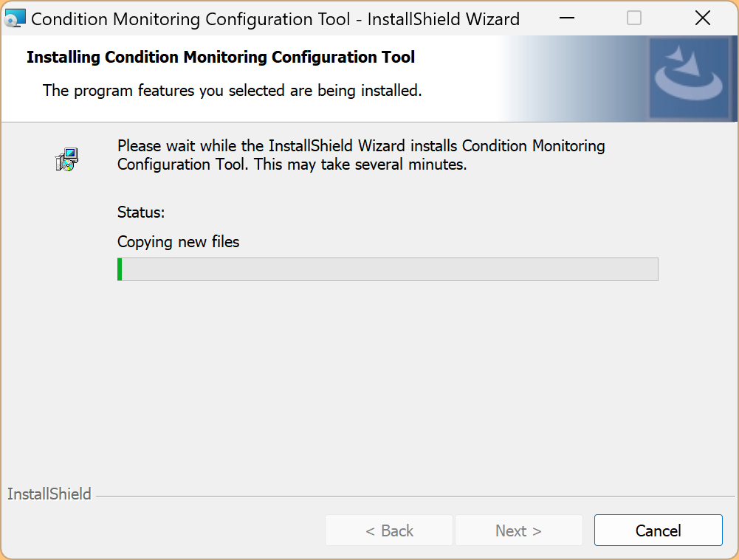Click the installer icon in the title bar
Image resolution: width=739 pixels, height=560 pixels.
[x=16, y=18]
